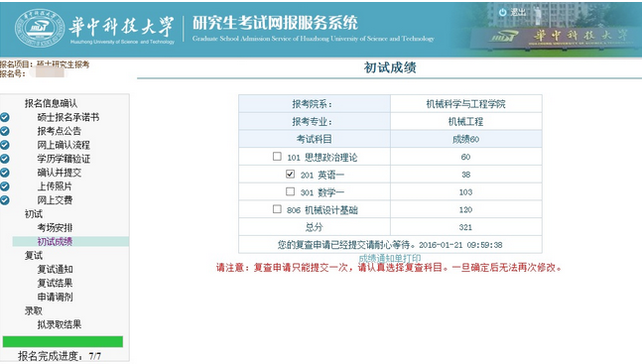This screenshot has height=364, width=642.
Task: Tick the 301 数学一 checkbox
Action: pyautogui.click(x=291, y=191)
